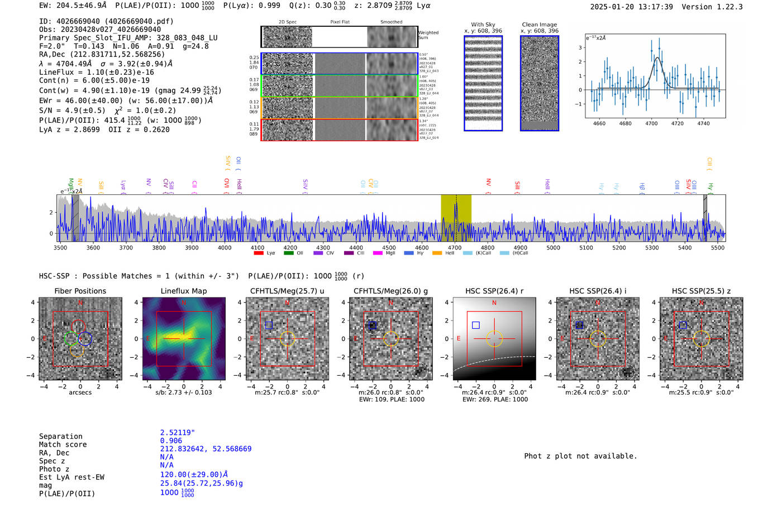Click the HSC SSP(26.4) i cutout image

click(598, 339)
